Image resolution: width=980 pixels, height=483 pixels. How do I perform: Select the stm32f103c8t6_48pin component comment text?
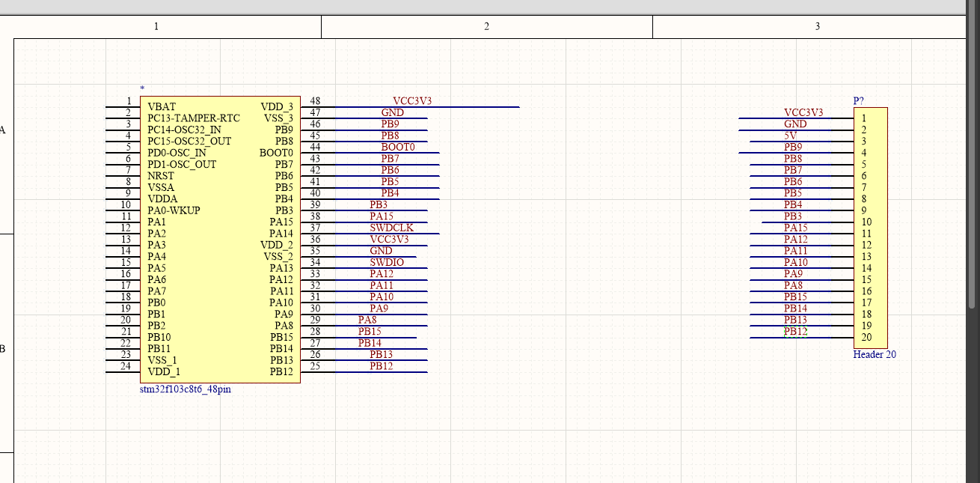185,389
